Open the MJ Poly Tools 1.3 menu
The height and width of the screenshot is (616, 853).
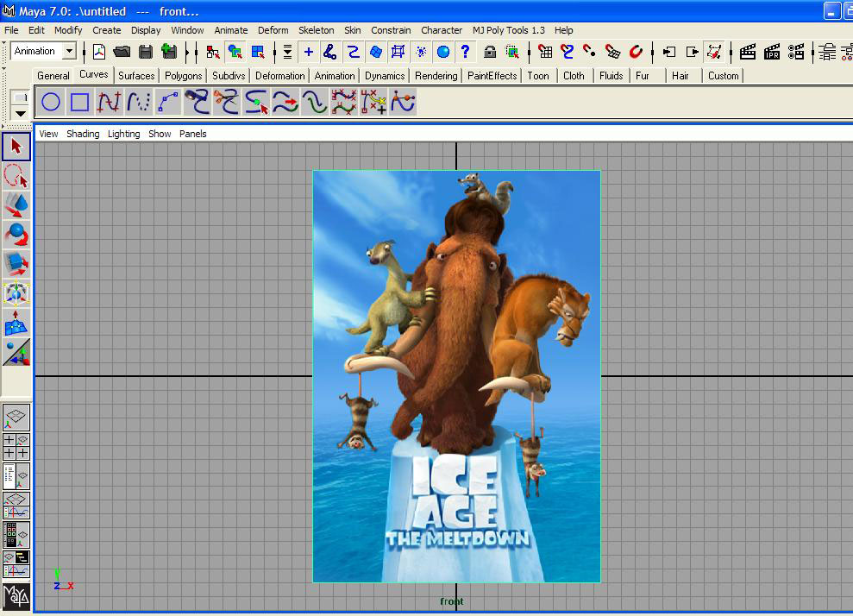509,30
